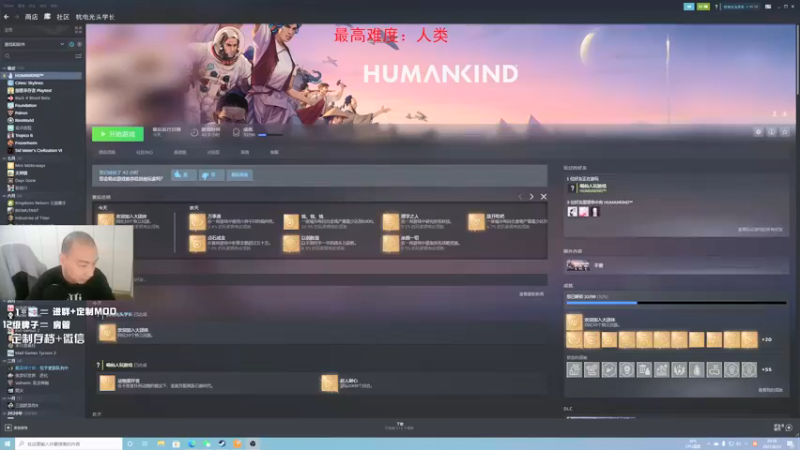Toggle the ready-to-play filter icon
Viewport: 800px width, 450px height.
[x=80, y=44]
